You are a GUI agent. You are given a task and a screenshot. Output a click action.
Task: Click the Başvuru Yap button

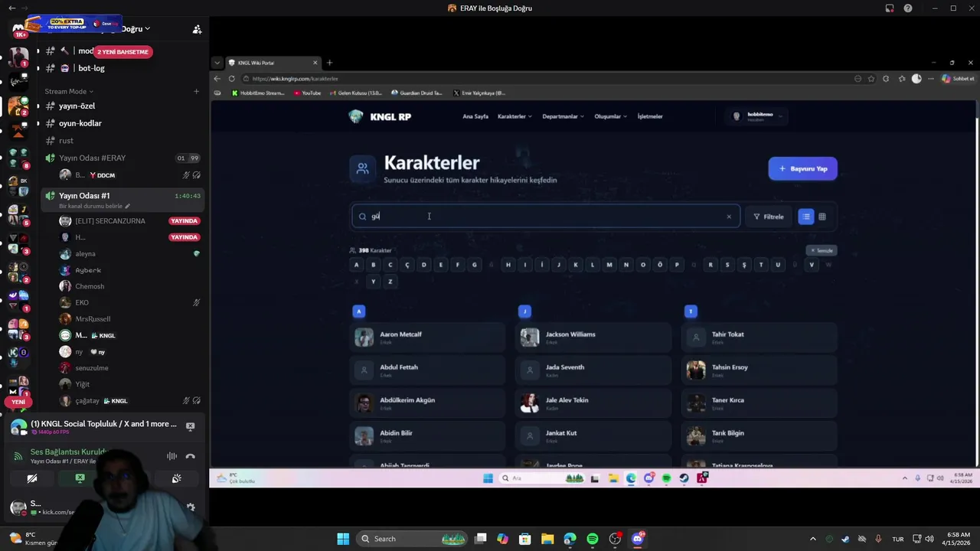coord(802,168)
